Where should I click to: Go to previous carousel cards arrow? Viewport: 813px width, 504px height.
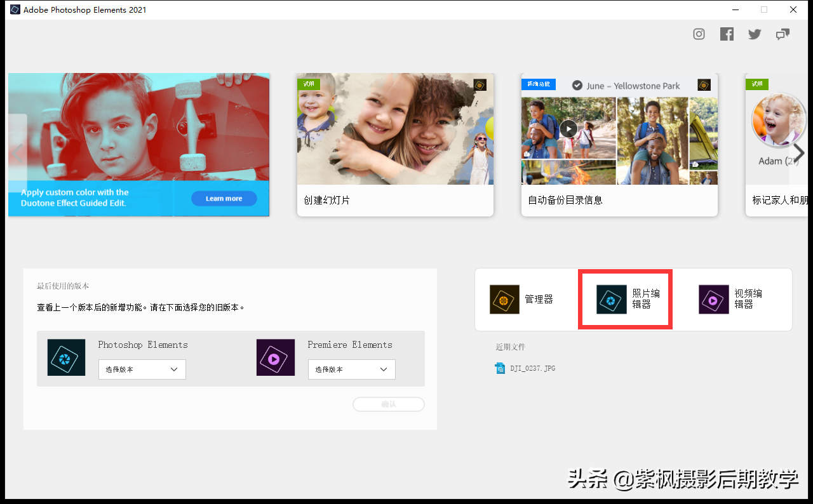point(17,152)
